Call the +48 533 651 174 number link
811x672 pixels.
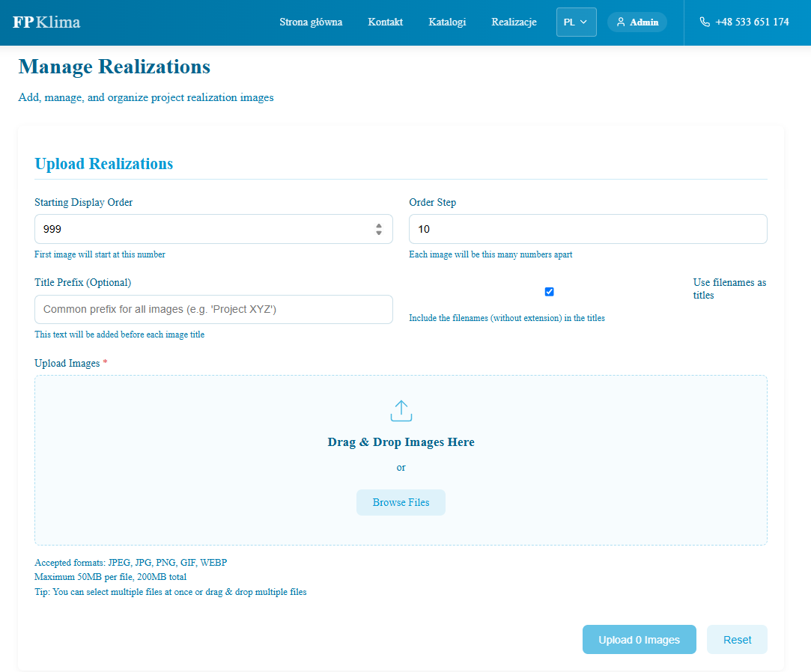coord(752,22)
